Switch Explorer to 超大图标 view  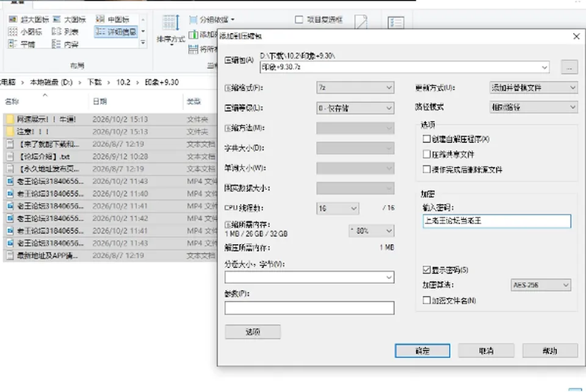[29, 19]
